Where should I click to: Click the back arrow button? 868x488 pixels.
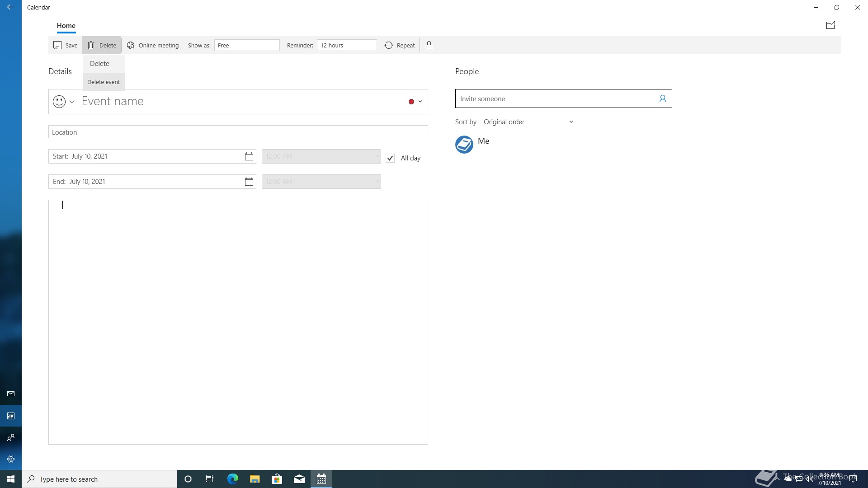pyautogui.click(x=11, y=7)
